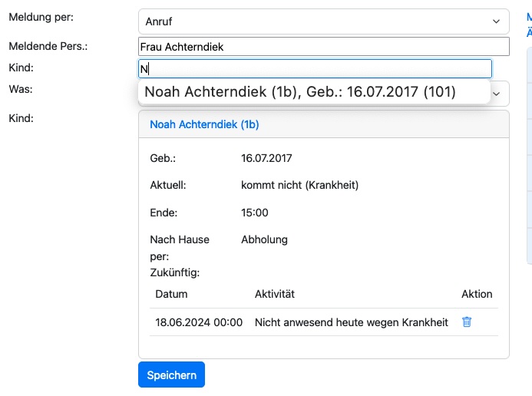Screen dimensions: 532x396
Task: Focus the Meldende Pers. field with Frau Achterndiek
Action: (323, 47)
